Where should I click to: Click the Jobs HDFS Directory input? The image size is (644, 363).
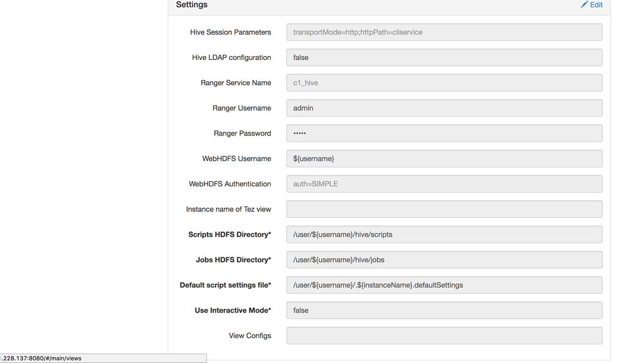click(x=444, y=260)
